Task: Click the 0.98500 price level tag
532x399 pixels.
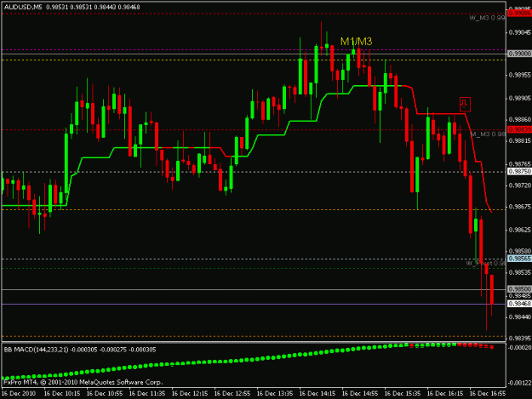Action: (519, 289)
